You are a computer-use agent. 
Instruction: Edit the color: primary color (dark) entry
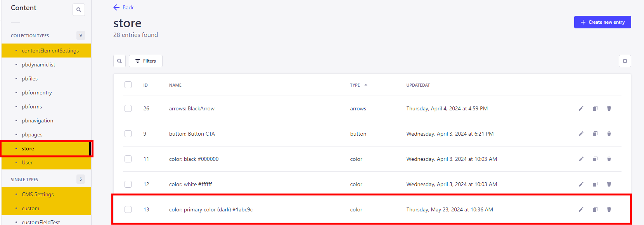click(581, 209)
